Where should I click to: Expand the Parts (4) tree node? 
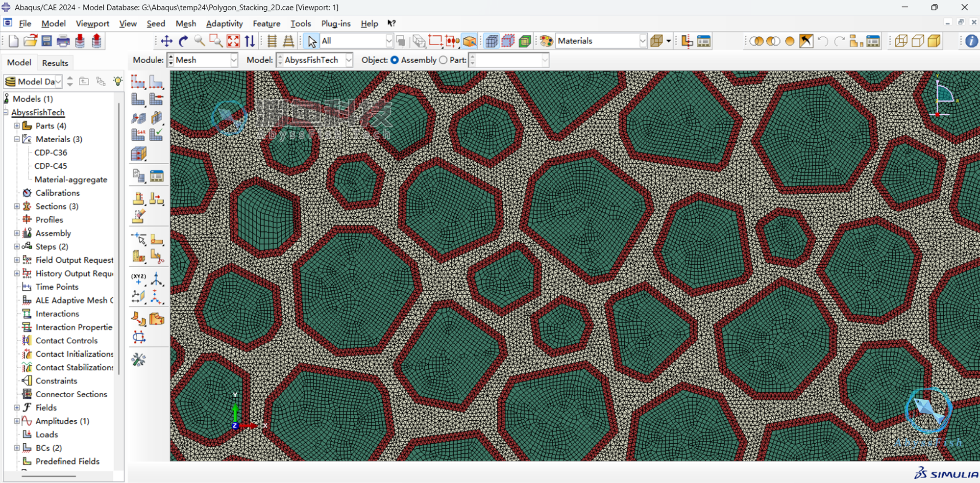coord(17,126)
